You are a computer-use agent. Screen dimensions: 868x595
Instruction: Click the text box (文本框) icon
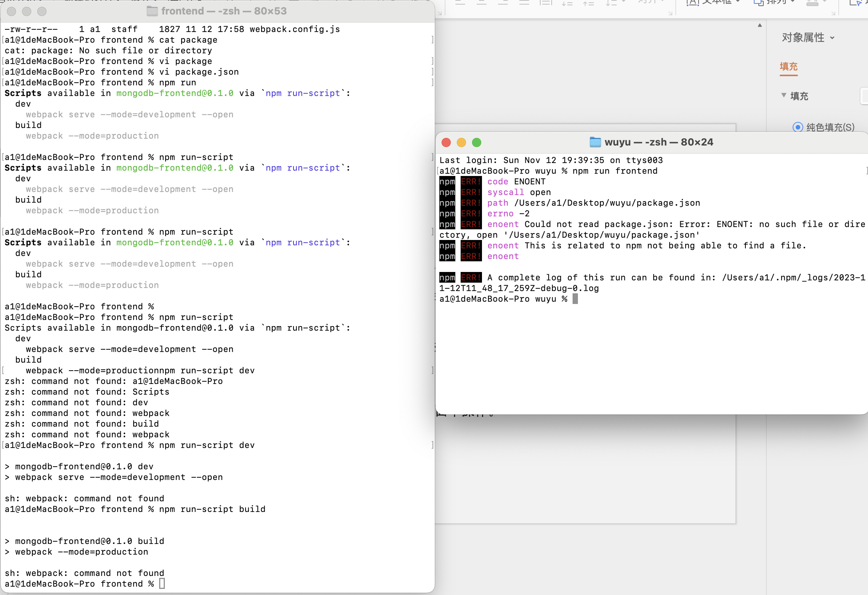tap(693, 3)
